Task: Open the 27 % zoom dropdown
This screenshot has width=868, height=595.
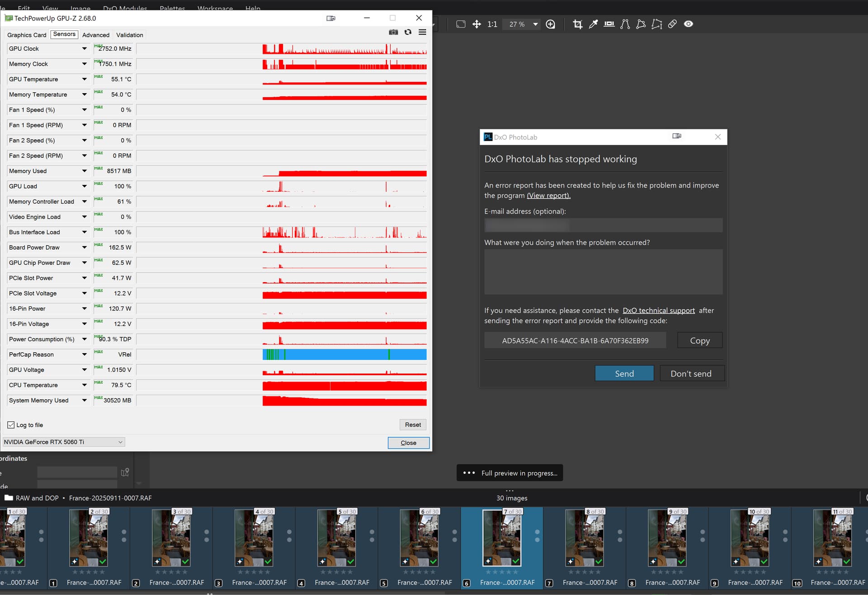Action: [535, 24]
